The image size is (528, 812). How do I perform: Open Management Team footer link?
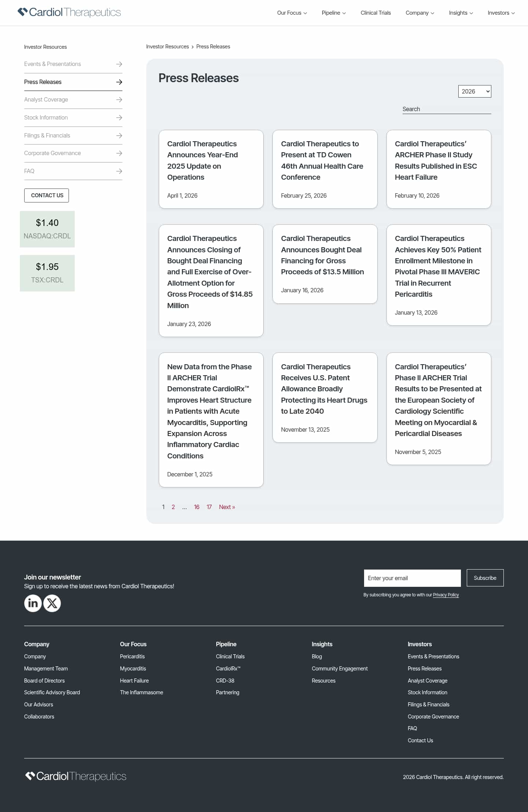click(x=46, y=669)
